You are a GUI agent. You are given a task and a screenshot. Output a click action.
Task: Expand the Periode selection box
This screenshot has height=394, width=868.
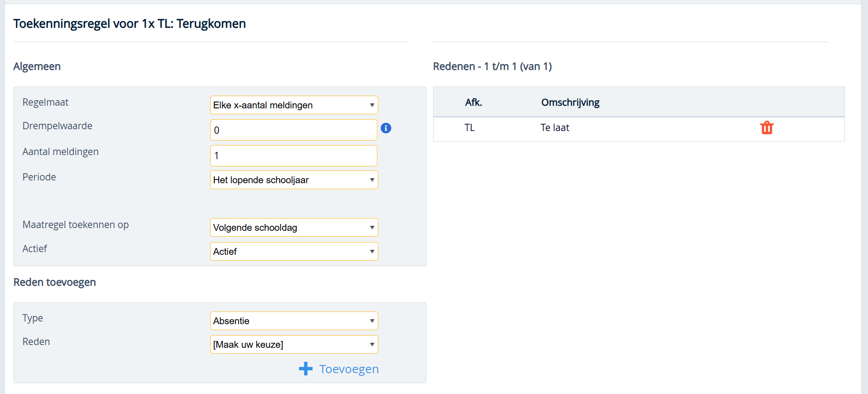click(x=294, y=180)
